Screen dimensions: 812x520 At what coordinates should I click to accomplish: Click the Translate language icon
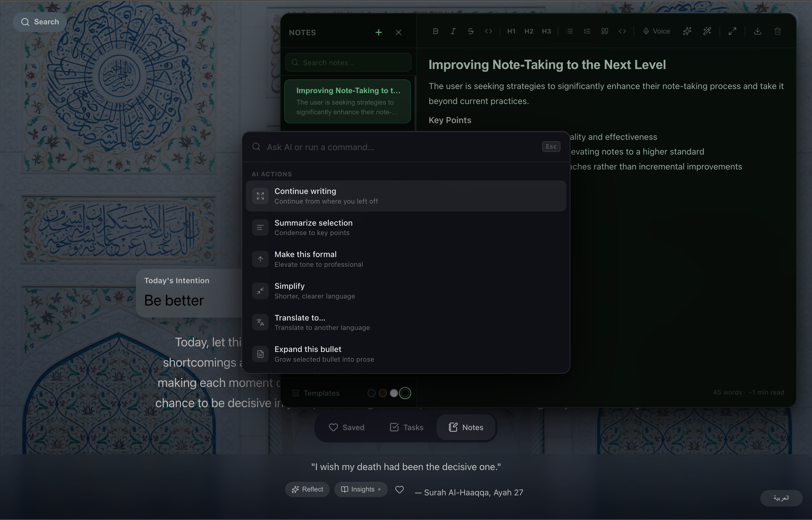[260, 323]
